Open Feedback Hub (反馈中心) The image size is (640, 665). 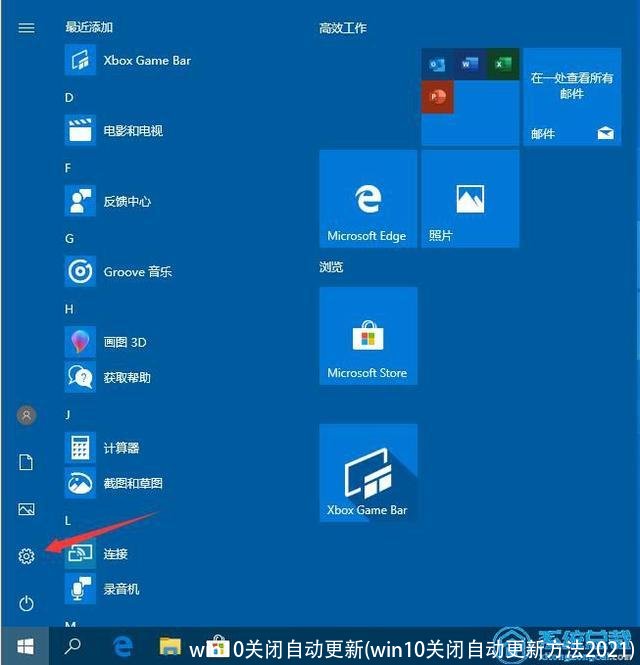click(x=108, y=201)
